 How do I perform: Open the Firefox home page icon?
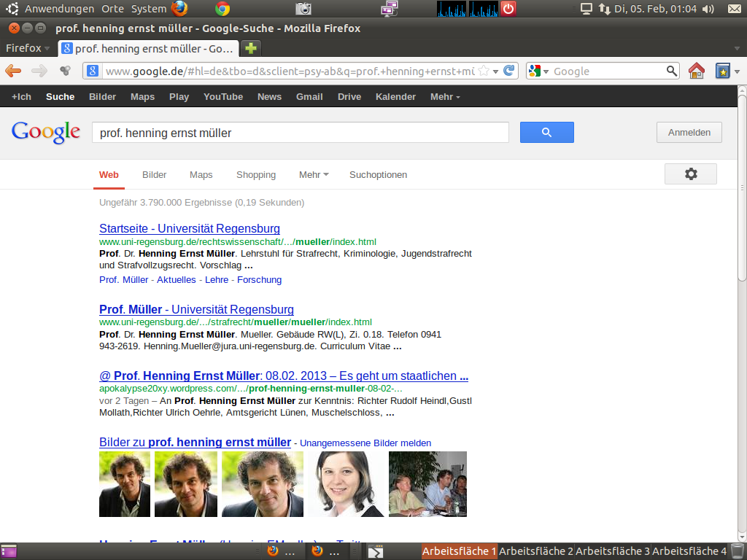697,71
